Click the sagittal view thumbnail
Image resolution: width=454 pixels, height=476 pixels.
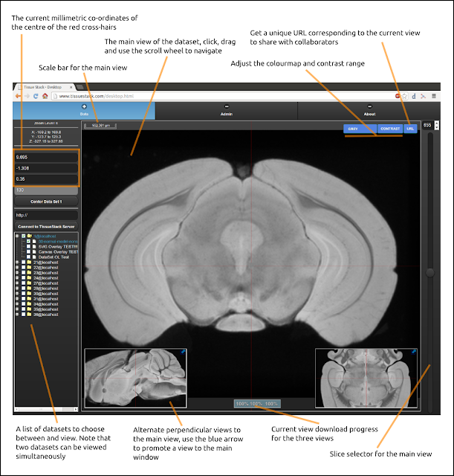[135, 378]
